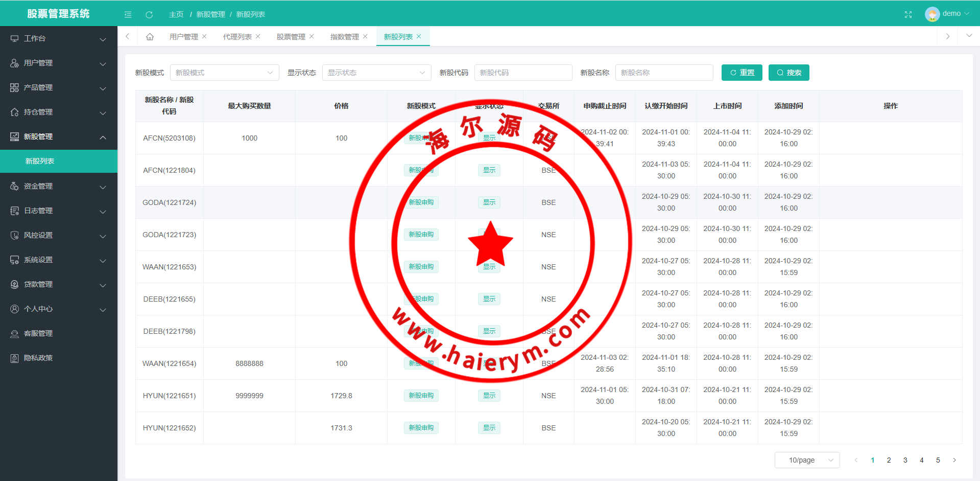Change the 10/page page size selector
The height and width of the screenshot is (481, 980).
[807, 460]
